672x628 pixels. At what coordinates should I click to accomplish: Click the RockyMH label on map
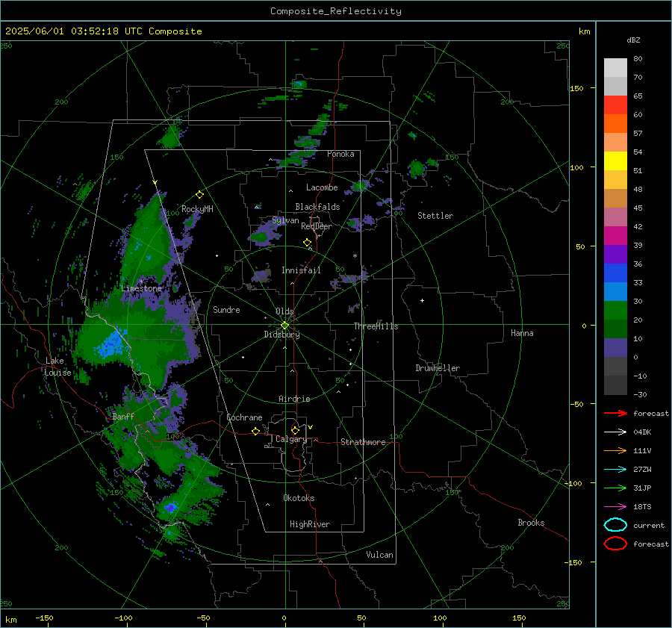tap(197, 209)
